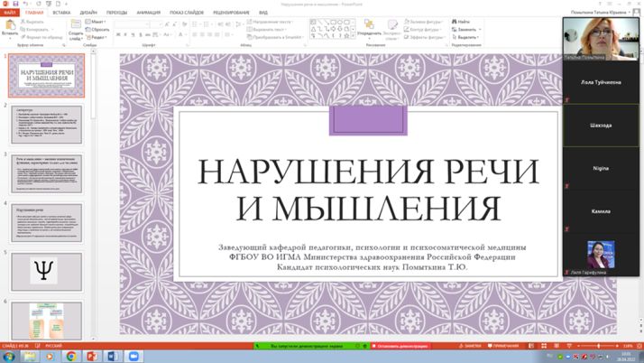This screenshot has height=363, width=644.
Task: Open the font name combo box
Action: coord(132,24)
